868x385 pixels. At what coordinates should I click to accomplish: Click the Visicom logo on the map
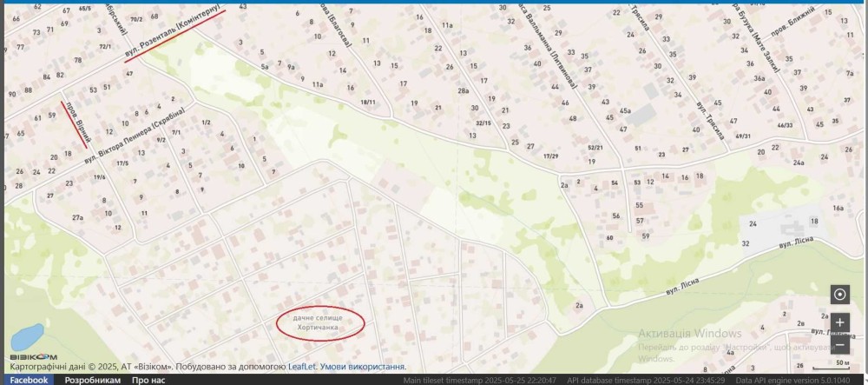click(34, 357)
